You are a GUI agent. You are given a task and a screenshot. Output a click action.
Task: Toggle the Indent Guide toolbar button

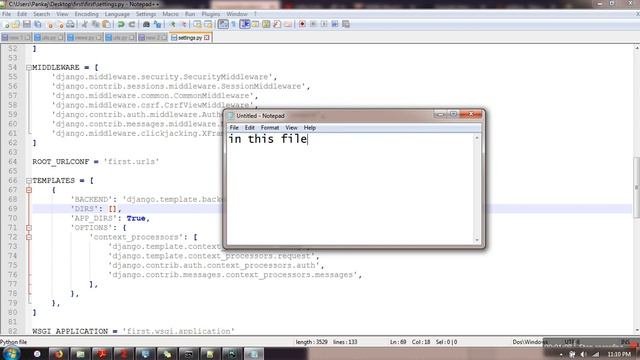(x=245, y=24)
